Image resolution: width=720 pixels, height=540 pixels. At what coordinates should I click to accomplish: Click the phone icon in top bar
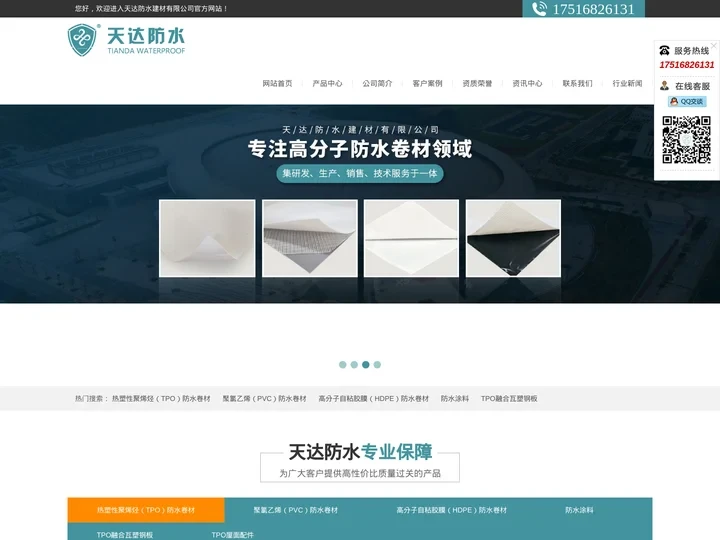539,9
